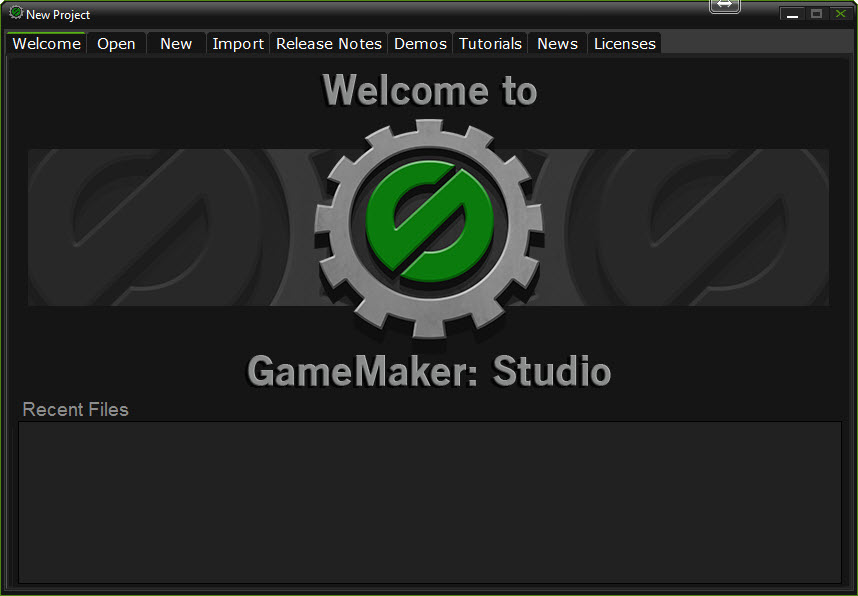Switch to the News tab
The width and height of the screenshot is (858, 596).
point(557,44)
